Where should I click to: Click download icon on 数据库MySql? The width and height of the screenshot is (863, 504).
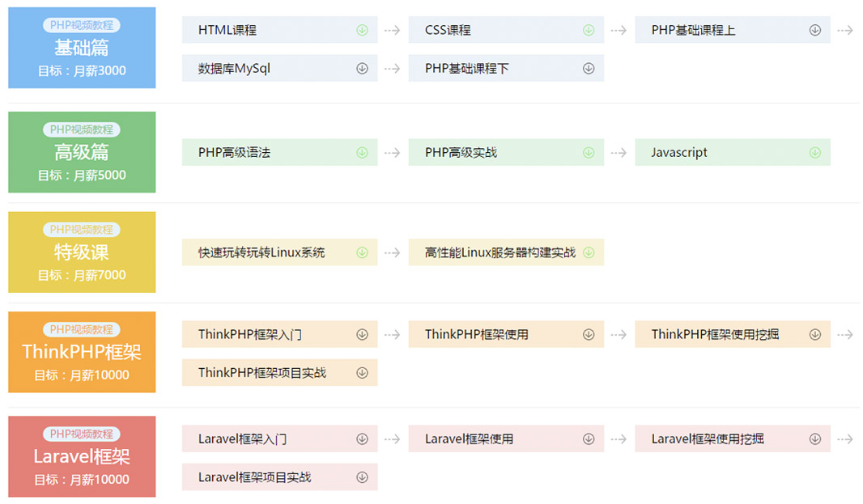[362, 69]
